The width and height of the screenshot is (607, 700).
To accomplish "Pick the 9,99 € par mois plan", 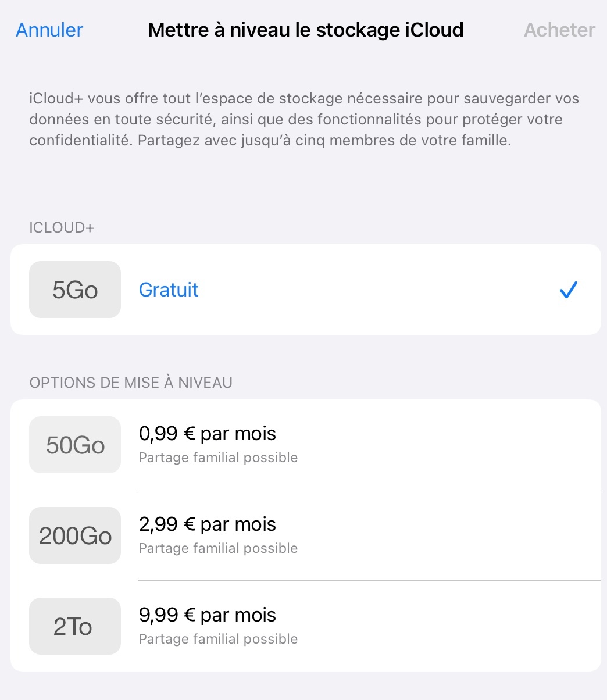I will 208,615.
